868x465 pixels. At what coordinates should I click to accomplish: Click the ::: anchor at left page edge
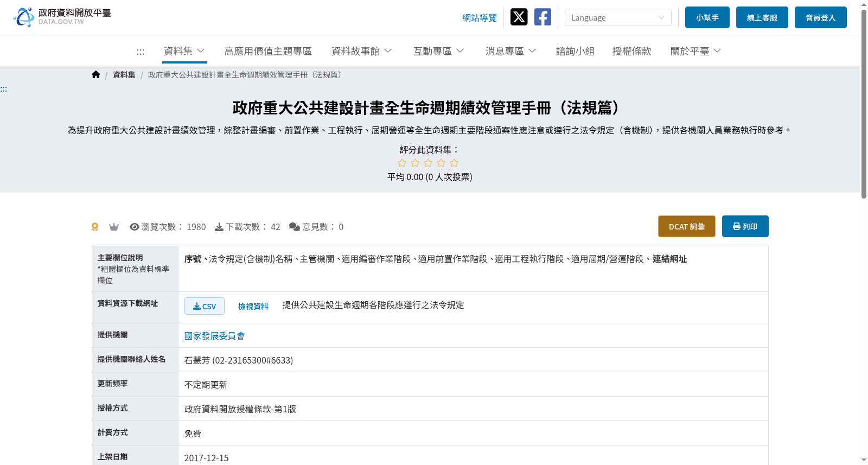(4, 89)
